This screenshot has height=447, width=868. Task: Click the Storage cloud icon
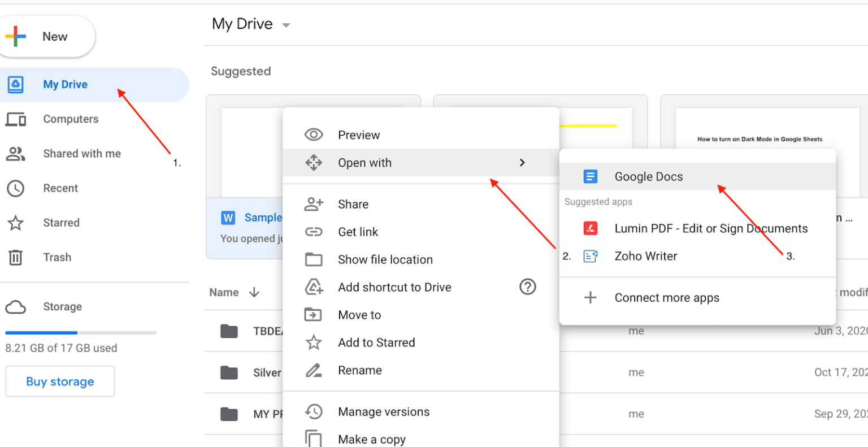15,307
